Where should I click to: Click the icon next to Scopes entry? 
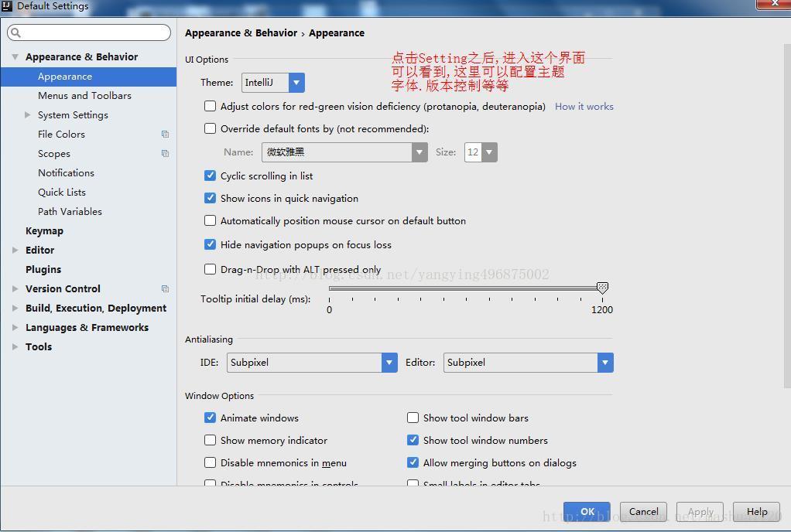164,153
